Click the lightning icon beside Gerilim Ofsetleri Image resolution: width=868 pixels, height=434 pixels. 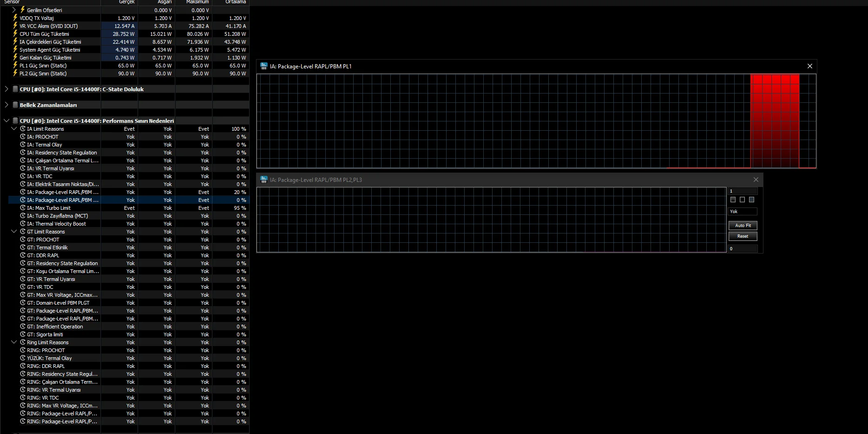click(x=22, y=10)
